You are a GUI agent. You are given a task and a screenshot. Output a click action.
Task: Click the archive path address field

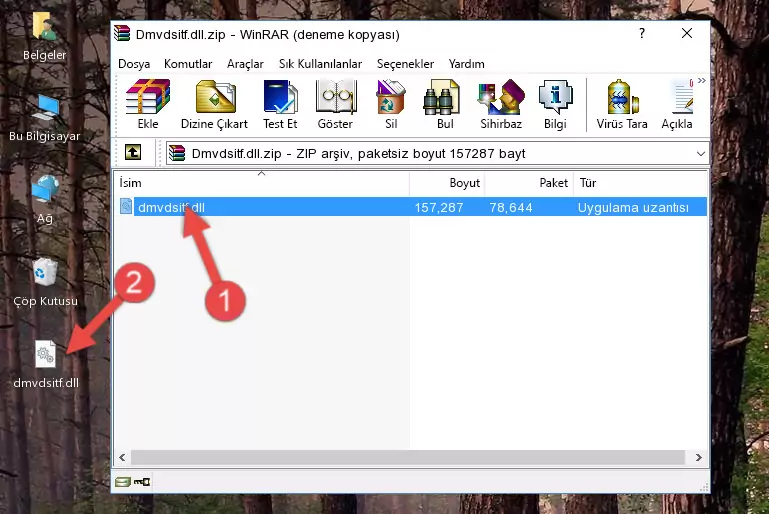437,154
